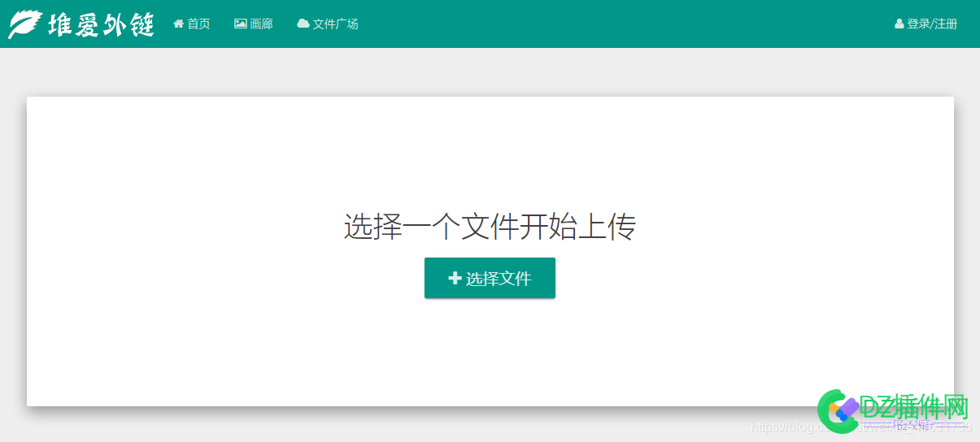
Task: Open the 堆爱外链 site logo
Action: (81, 24)
